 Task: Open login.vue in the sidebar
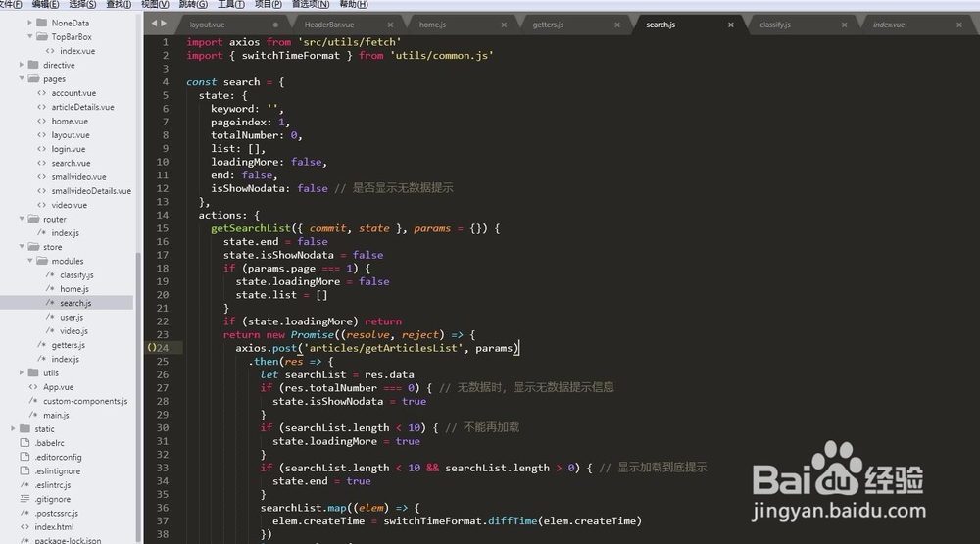pyautogui.click(x=69, y=149)
